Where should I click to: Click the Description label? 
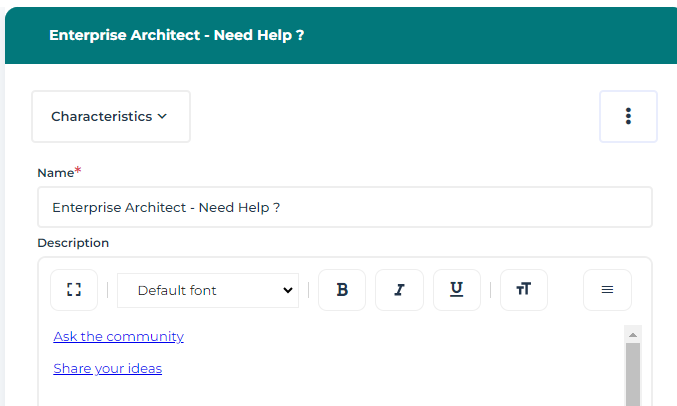pyautogui.click(x=73, y=243)
